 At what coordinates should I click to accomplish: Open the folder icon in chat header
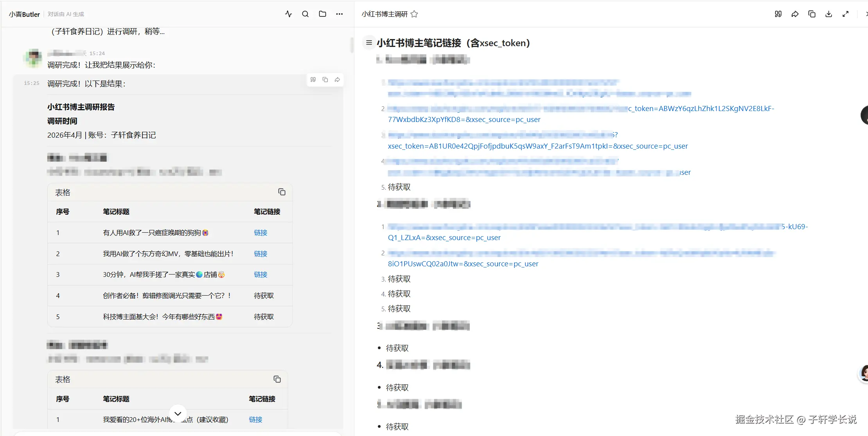click(322, 14)
